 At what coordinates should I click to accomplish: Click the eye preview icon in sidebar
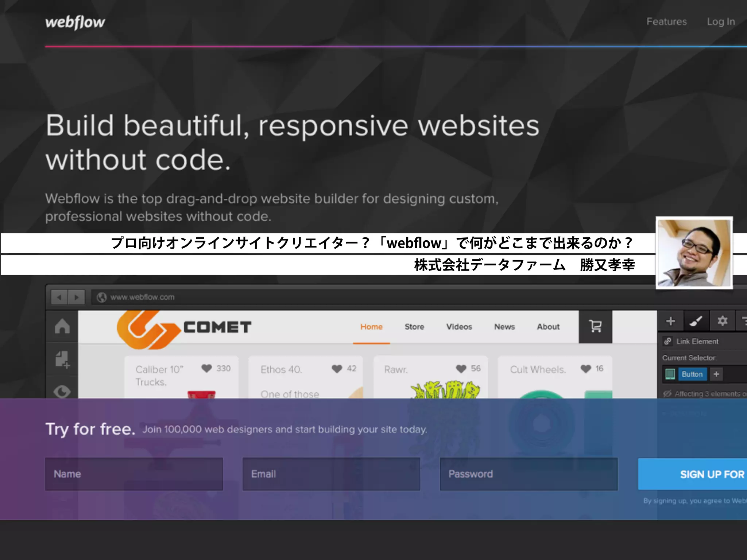tap(62, 392)
